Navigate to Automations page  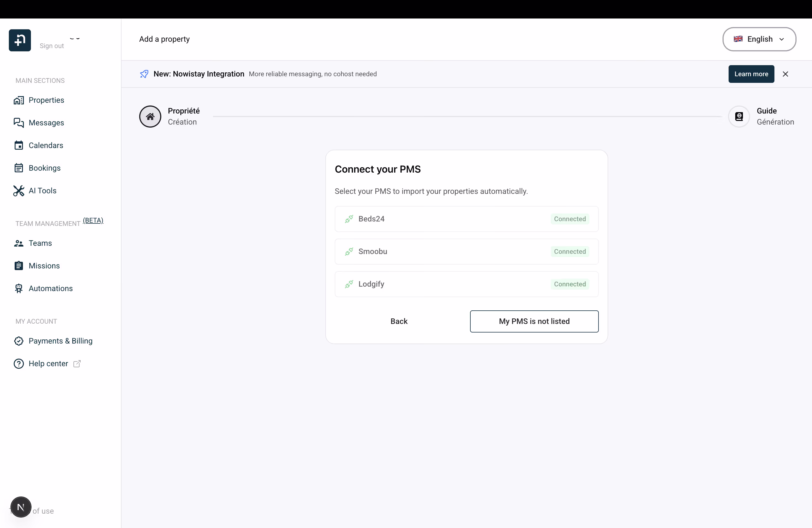(51, 289)
